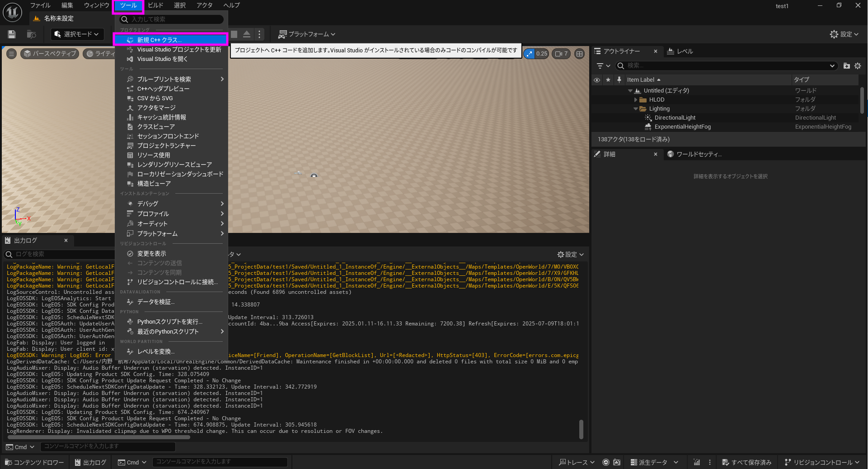Open the Content Drawer
The height and width of the screenshot is (469, 868).
tap(34, 462)
